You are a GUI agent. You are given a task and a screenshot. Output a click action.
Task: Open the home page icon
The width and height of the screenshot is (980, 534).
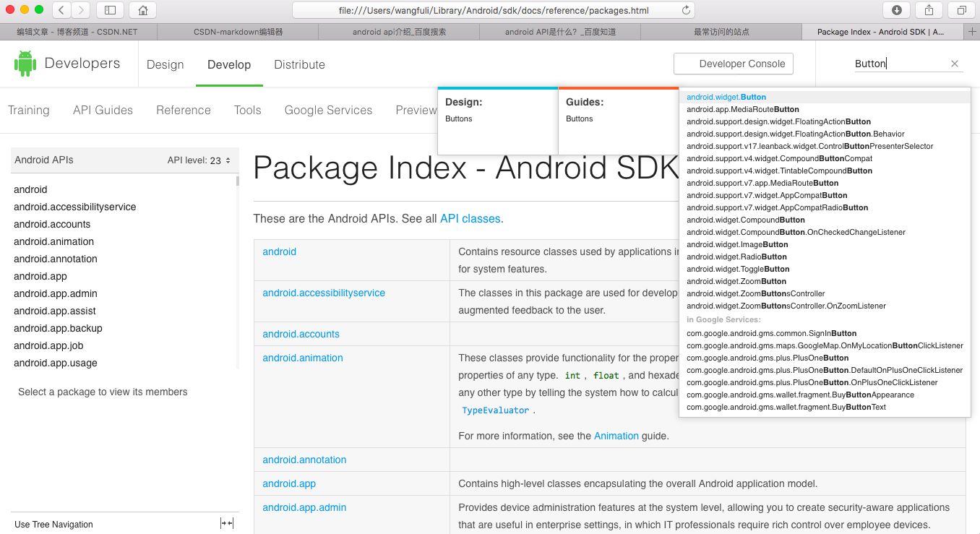(142, 10)
